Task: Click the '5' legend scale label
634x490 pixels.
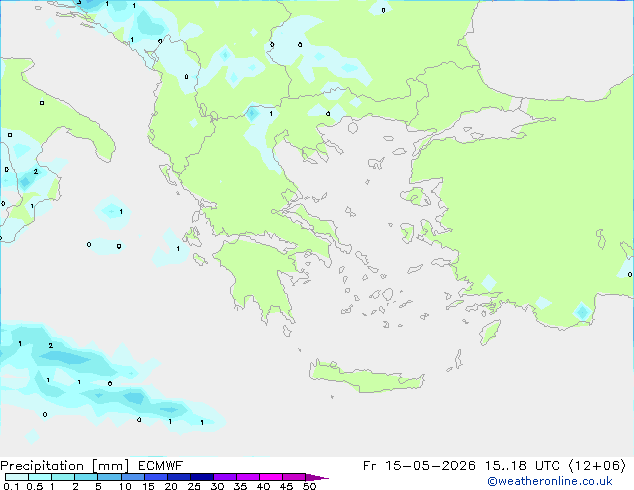Action: [x=98, y=486]
